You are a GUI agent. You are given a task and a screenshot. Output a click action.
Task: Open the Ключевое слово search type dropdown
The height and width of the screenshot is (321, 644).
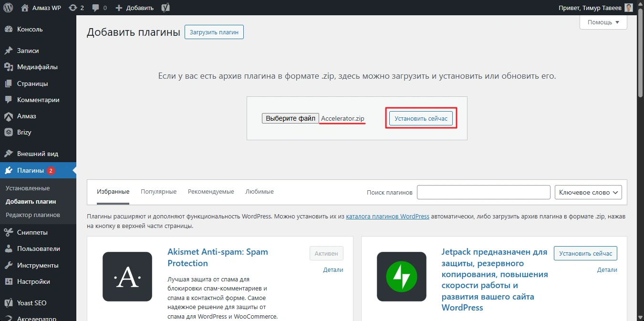588,192
